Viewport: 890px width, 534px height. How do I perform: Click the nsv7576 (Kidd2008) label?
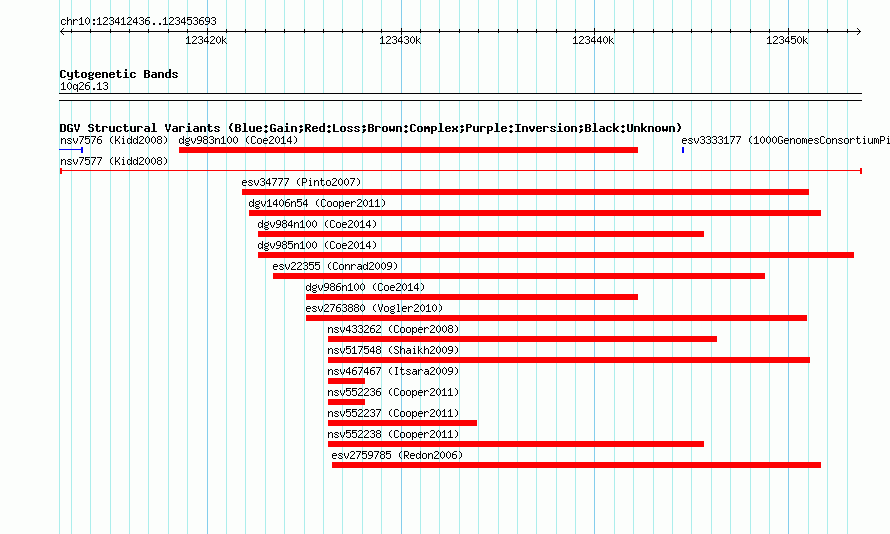click(x=114, y=140)
